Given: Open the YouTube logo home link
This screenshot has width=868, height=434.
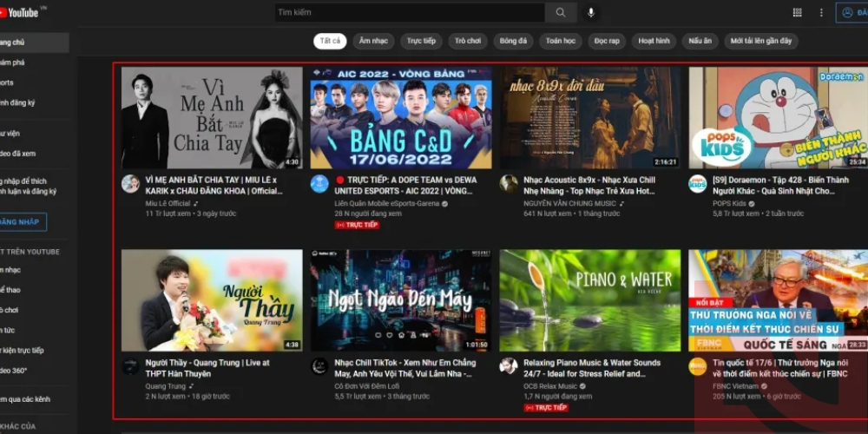Looking at the screenshot, I should click(x=19, y=12).
